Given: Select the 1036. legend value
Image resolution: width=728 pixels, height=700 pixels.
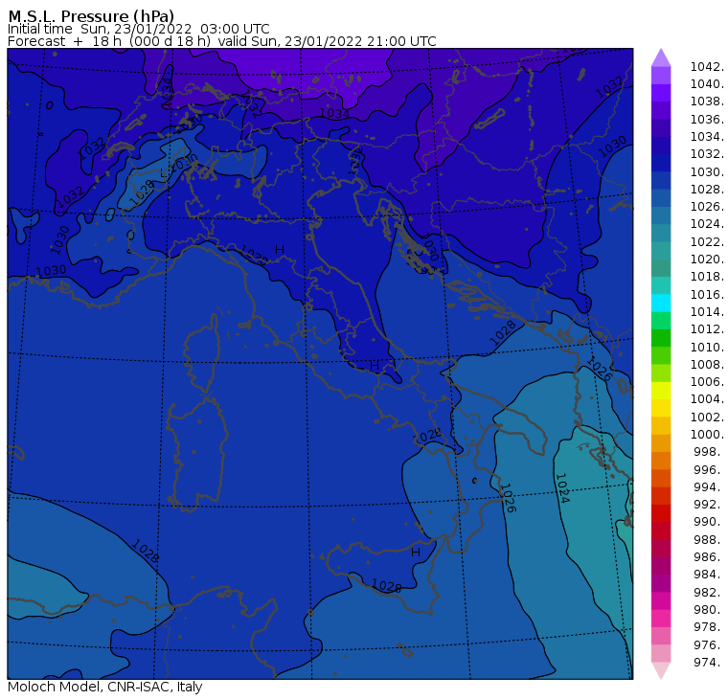Looking at the screenshot, I should pyautogui.click(x=707, y=120).
